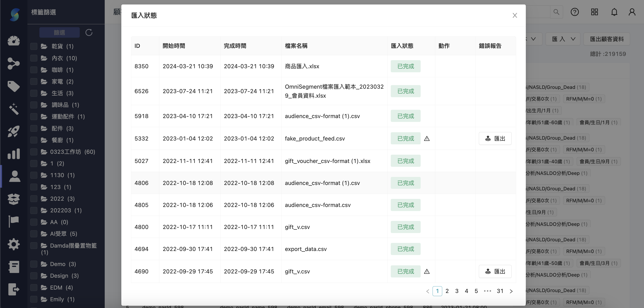Open the apps grid menu at top right
644x308 pixels.
pyautogui.click(x=595, y=12)
